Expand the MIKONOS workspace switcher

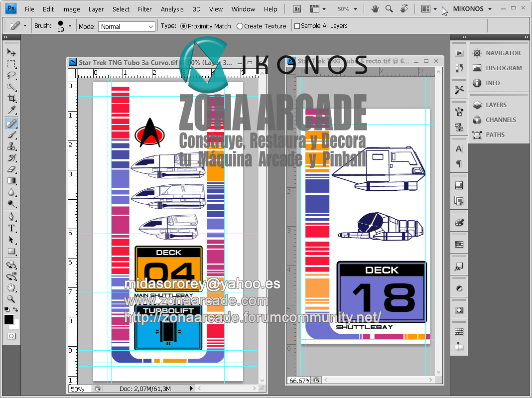[472, 9]
